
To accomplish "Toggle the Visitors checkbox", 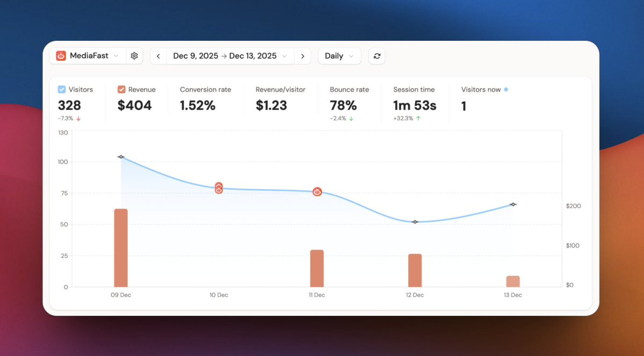I will click(x=62, y=89).
